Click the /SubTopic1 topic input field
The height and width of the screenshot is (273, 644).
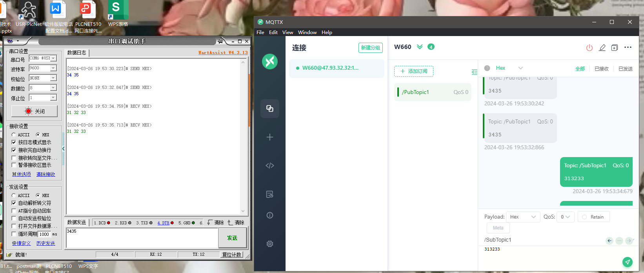pos(543,240)
